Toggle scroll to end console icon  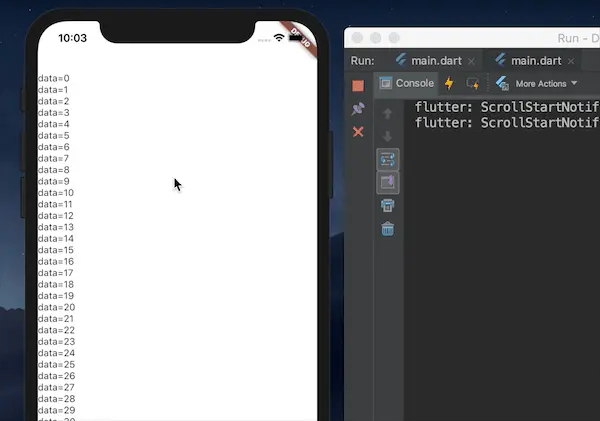[x=388, y=183]
